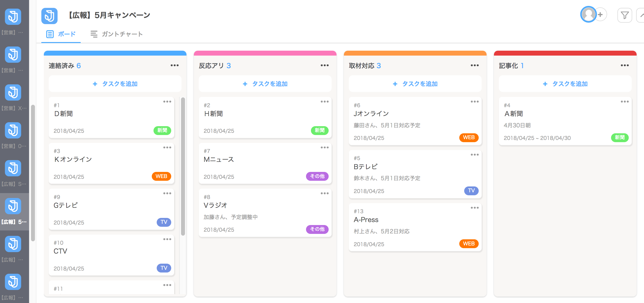Open the Bテレビ task card
This screenshot has width=644, height=303.
click(415, 174)
